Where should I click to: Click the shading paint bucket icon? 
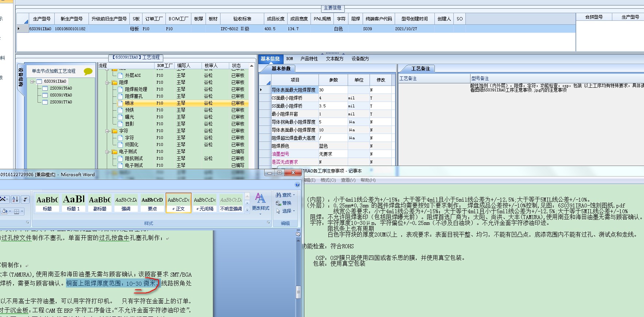[4, 211]
